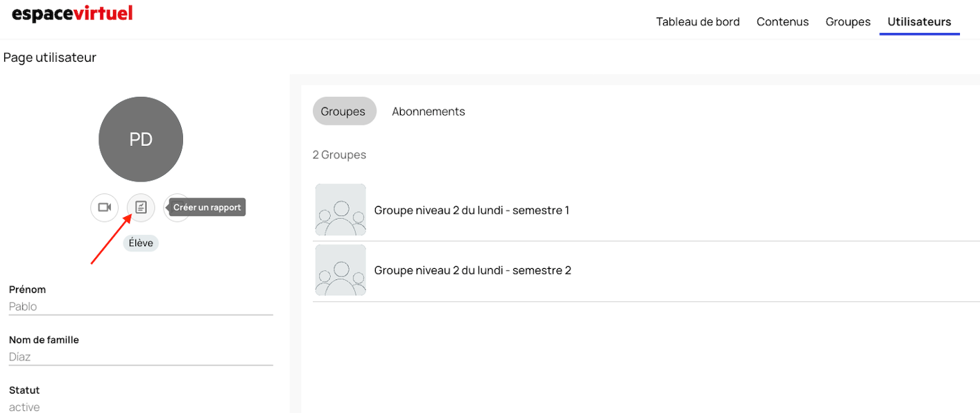The height and width of the screenshot is (413, 980).
Task: Click the Nom de famille field containing Diaz
Action: coord(140,357)
